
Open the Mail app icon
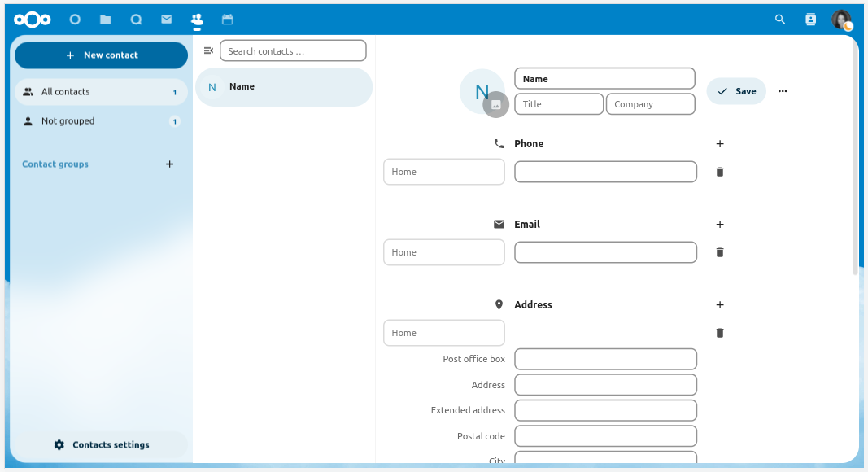coord(166,20)
